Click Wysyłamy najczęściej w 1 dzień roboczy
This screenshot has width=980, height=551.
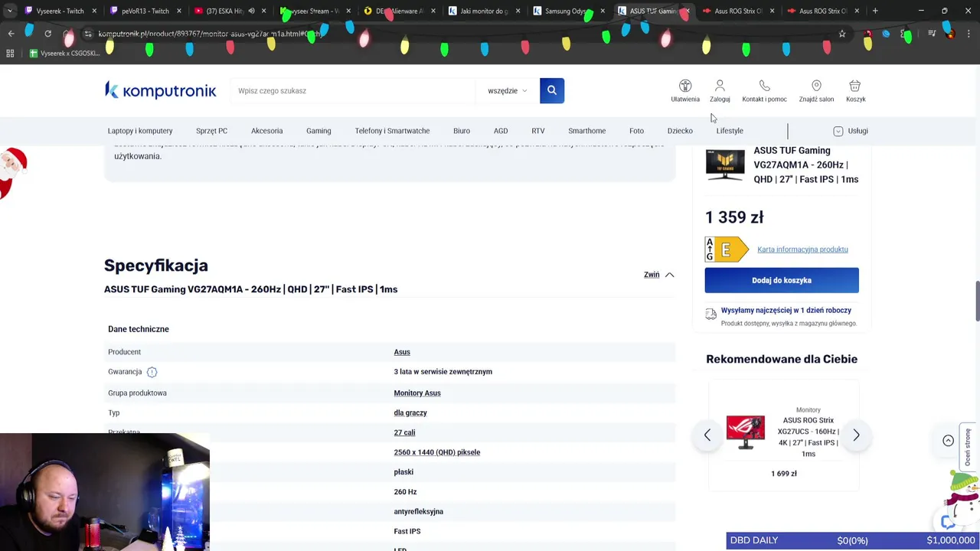[x=786, y=310]
